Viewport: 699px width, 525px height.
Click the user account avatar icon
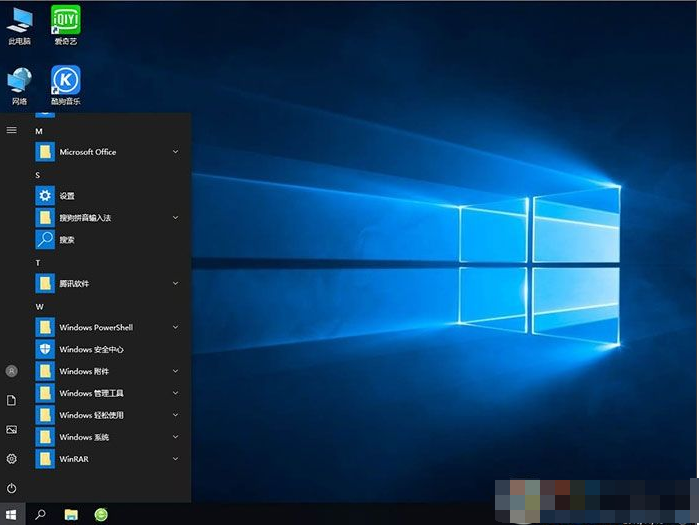click(12, 370)
